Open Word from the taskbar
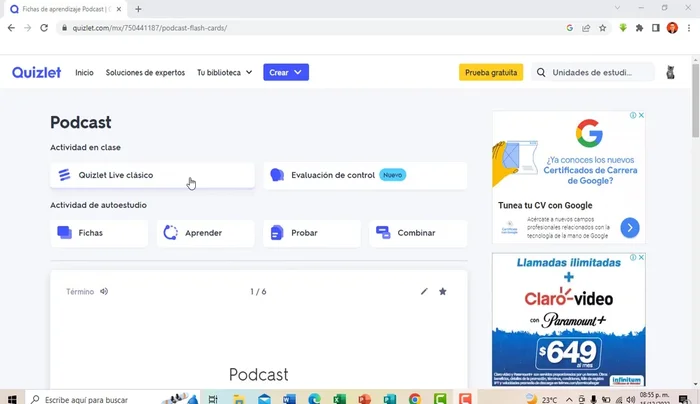Screen dimensions: 700x404 (289, 399)
